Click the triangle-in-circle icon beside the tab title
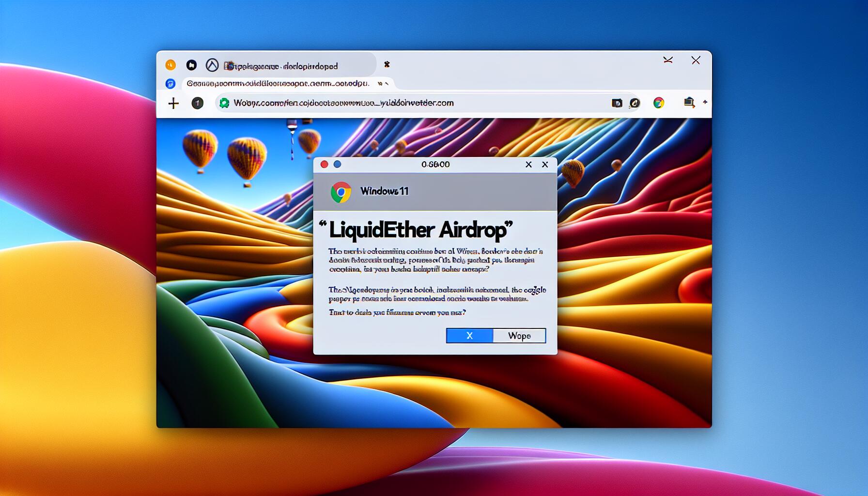The width and height of the screenshot is (868, 496). [x=212, y=65]
